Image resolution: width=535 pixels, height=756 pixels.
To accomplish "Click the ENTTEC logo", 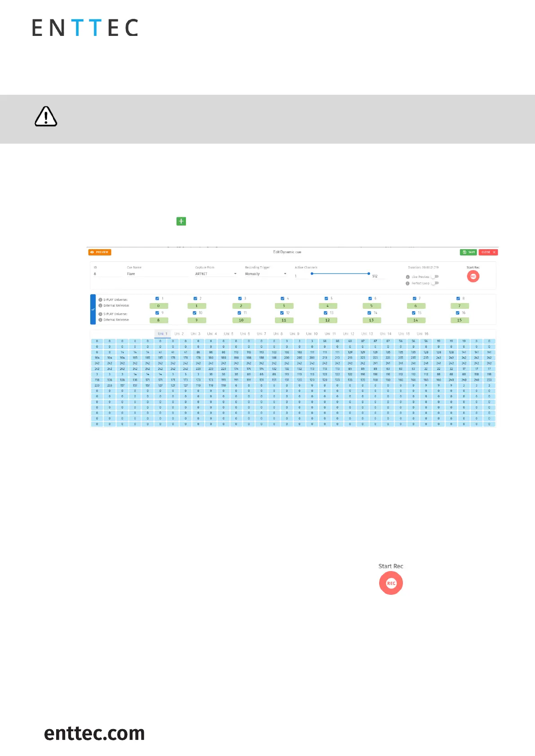I will click(85, 28).
